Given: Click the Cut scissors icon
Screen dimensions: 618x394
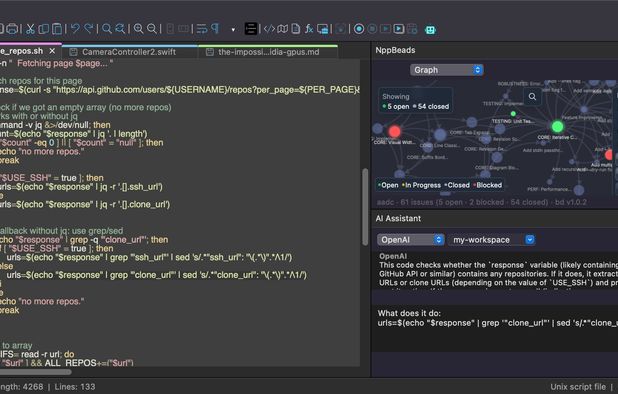Looking at the screenshot, I should (x=30, y=29).
